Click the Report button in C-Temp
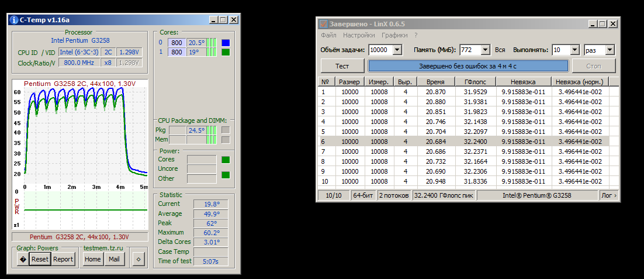The image size is (644, 279). click(63, 259)
